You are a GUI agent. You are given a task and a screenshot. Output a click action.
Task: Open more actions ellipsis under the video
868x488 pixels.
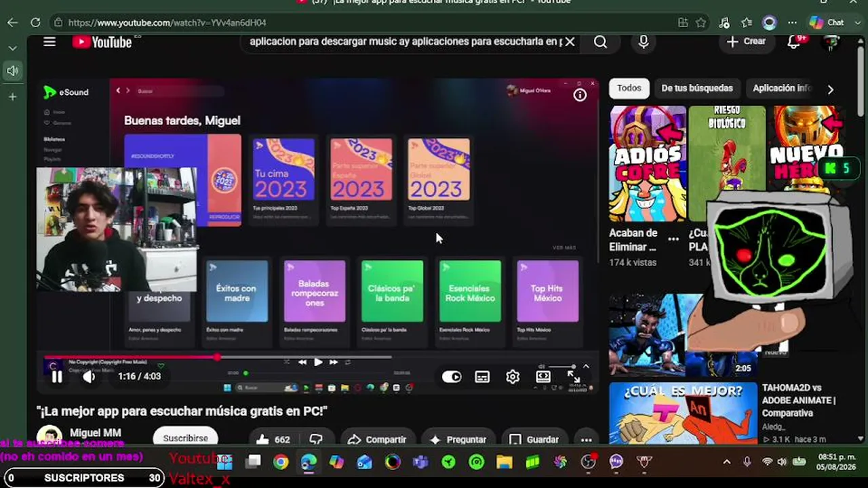point(587,439)
